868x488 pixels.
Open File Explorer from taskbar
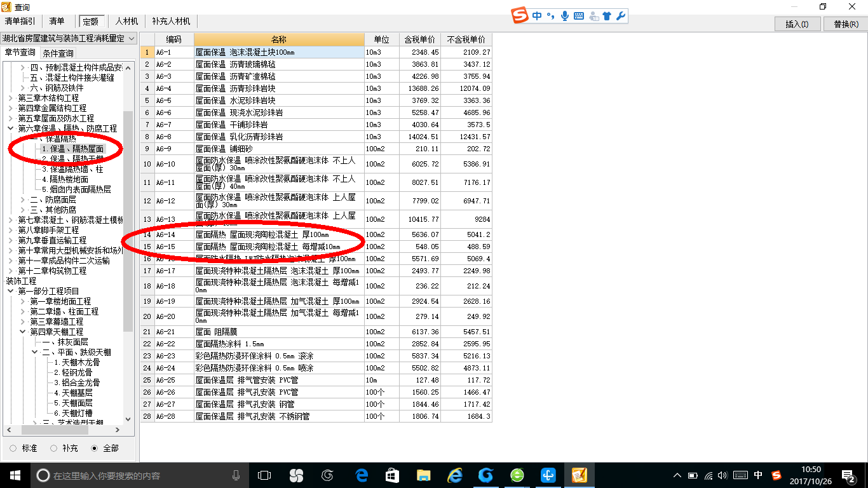click(x=423, y=475)
